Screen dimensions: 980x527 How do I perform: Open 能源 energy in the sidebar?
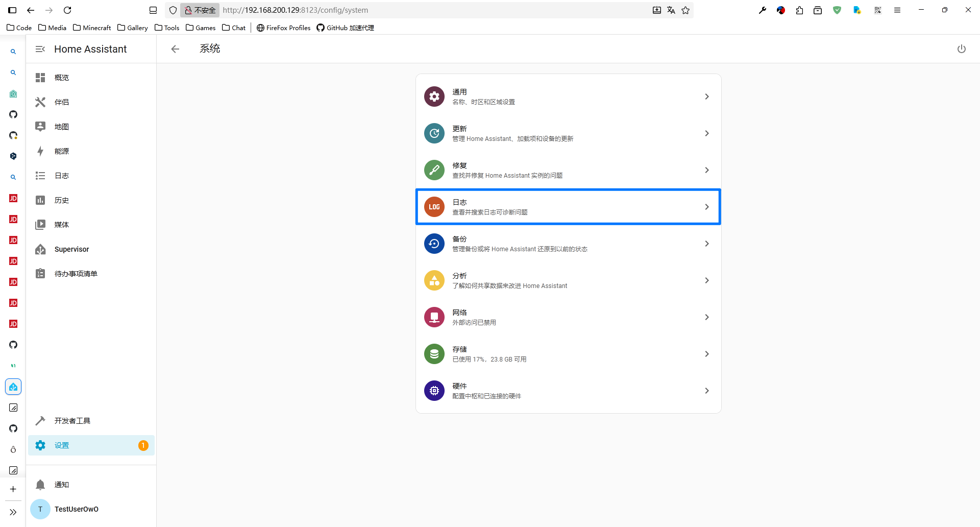click(62, 151)
